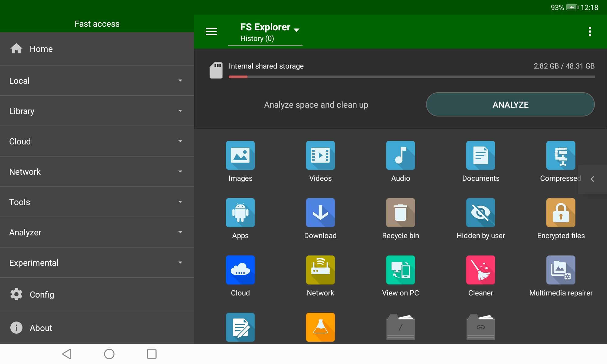
Task: Open the text editor note icon
Action: point(240,327)
